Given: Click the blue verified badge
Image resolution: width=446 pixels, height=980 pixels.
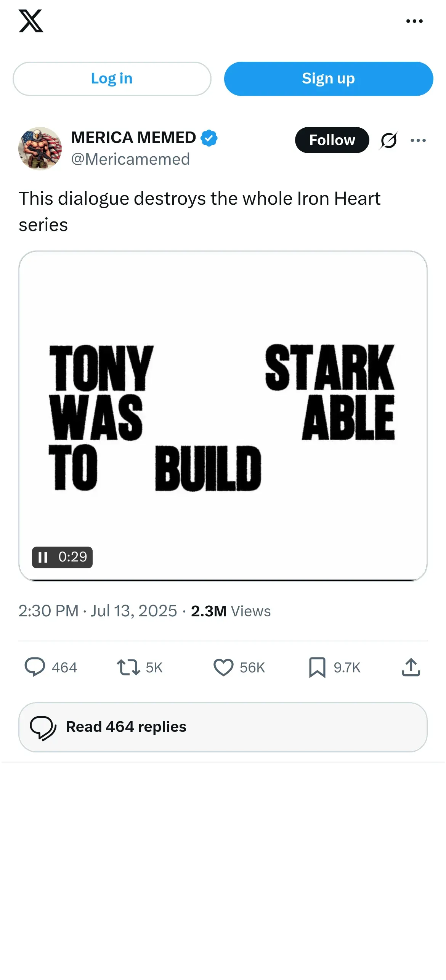Looking at the screenshot, I should [x=209, y=138].
